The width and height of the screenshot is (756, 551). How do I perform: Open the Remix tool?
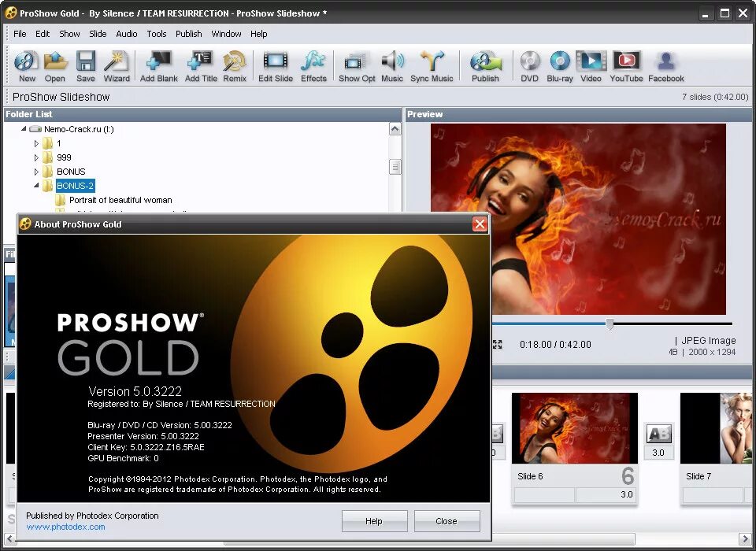click(235, 66)
